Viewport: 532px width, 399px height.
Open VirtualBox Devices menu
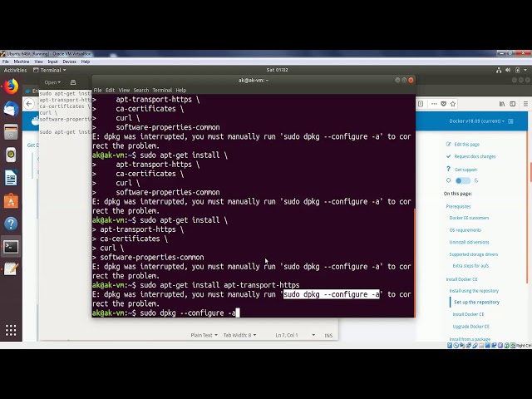(x=69, y=62)
